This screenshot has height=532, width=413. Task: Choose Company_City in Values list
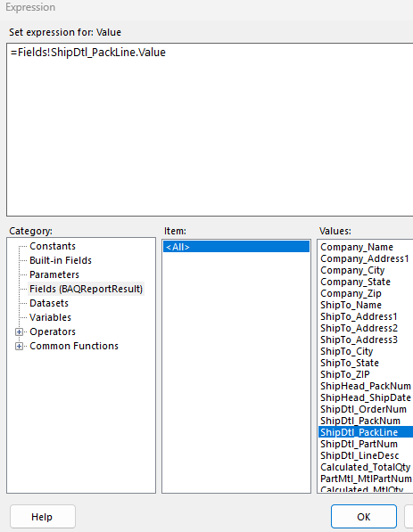pyautogui.click(x=352, y=270)
